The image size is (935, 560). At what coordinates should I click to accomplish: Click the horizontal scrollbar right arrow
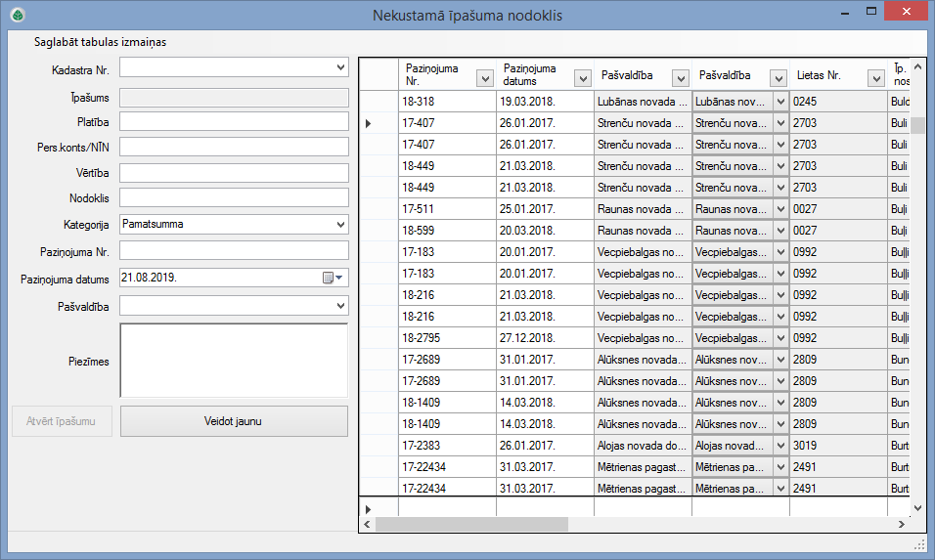[902, 525]
